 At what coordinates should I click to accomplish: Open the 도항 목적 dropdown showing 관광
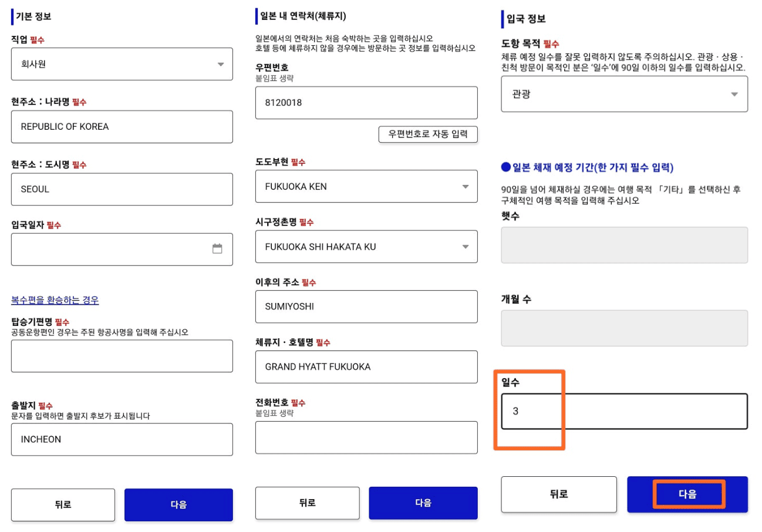click(625, 94)
